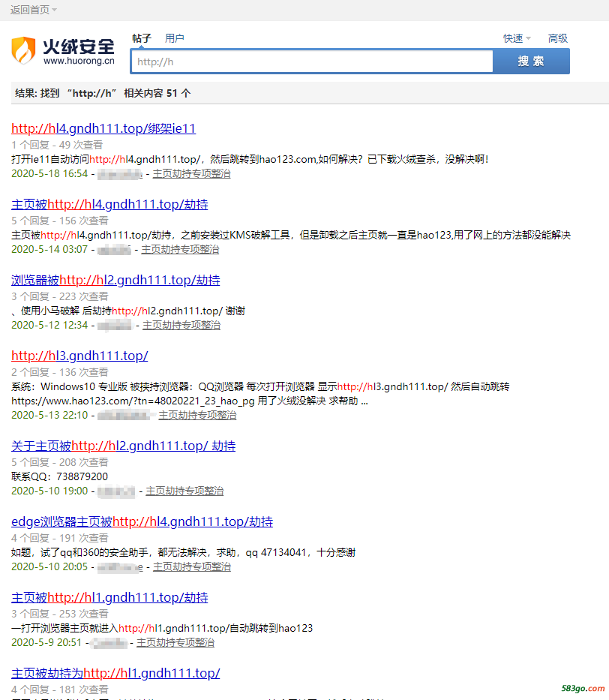Viewport: 609px width, 700px height.
Task: Open the post 主页被http://hl1.gndh111.top/劫持
Action: (x=109, y=598)
